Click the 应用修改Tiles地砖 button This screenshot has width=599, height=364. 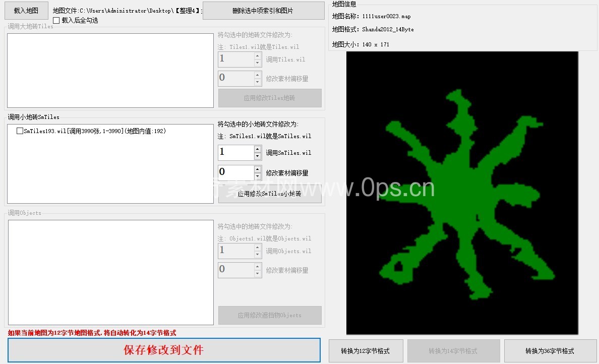pos(269,98)
